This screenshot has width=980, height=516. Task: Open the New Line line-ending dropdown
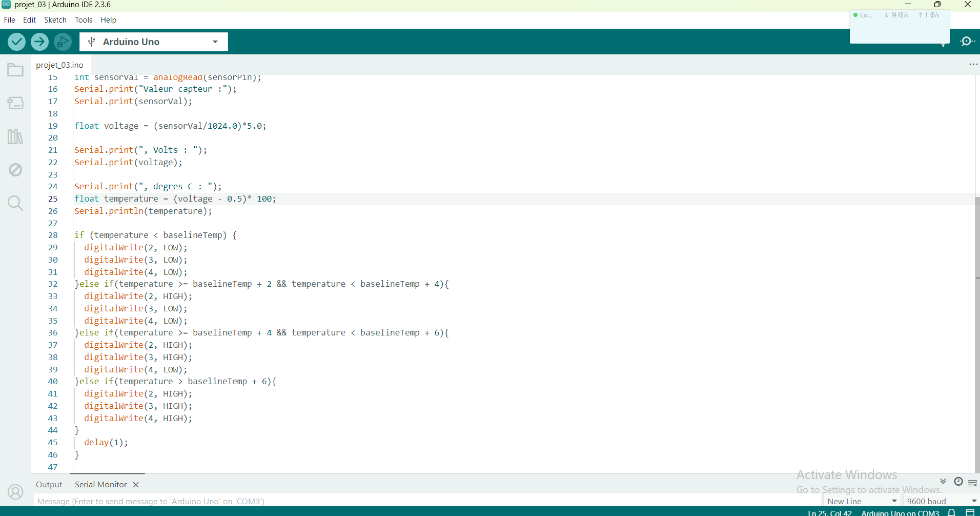861,501
